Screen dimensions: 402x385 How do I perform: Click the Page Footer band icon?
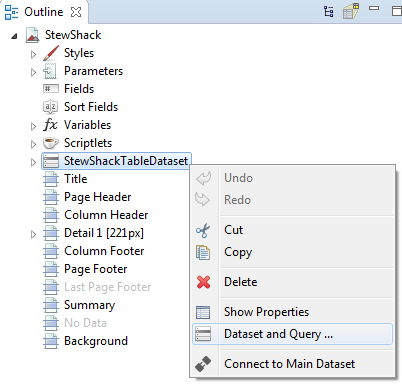coord(51,269)
